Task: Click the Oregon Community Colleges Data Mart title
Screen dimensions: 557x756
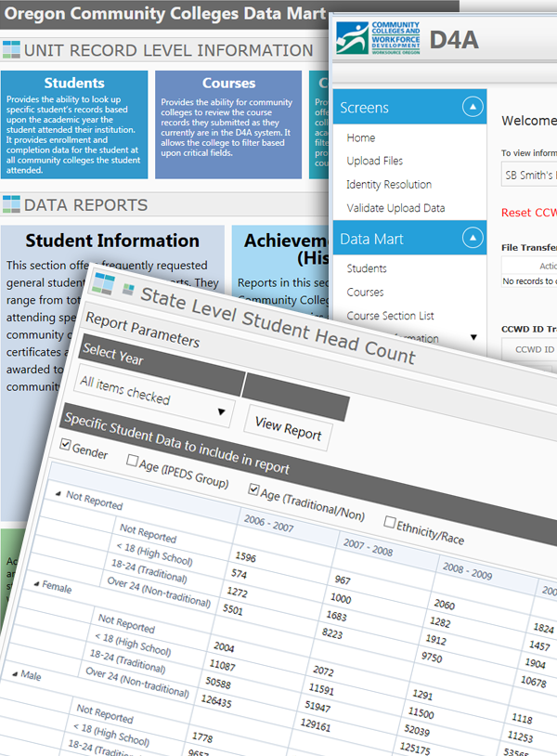Action: click(165, 13)
